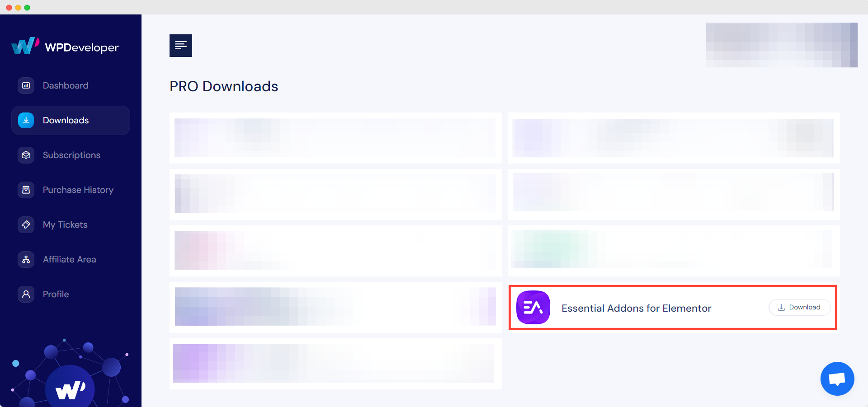
Task: Open the Subscriptions menu item
Action: tap(71, 155)
